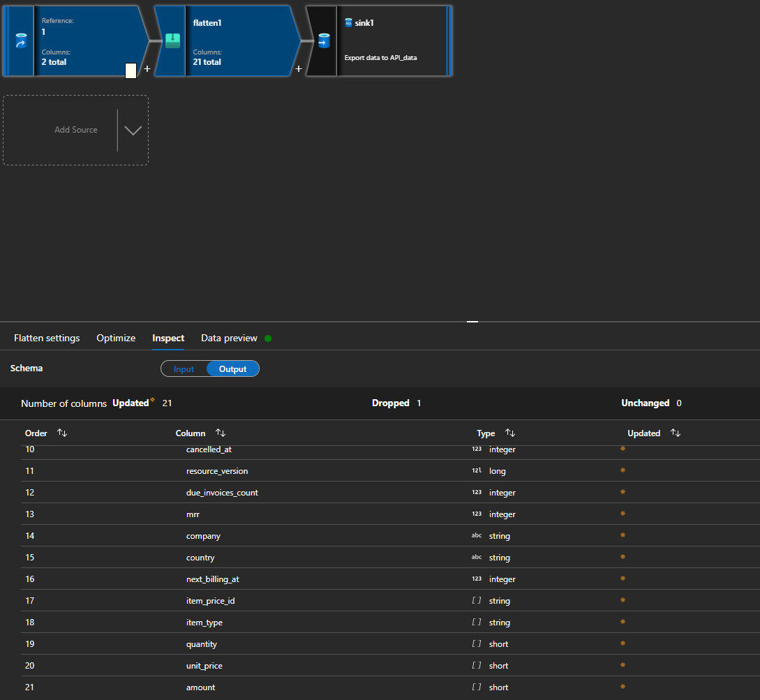
Task: Click the source node icon
Action: tap(21, 40)
